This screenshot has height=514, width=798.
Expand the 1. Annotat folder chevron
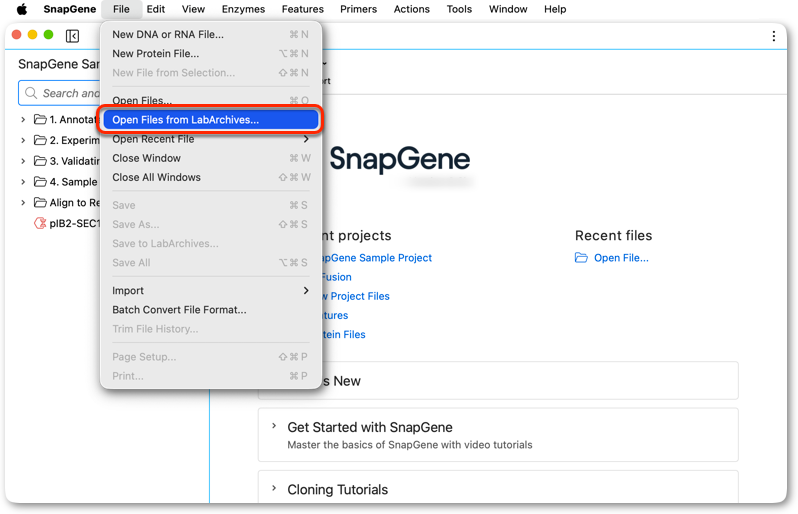23,120
